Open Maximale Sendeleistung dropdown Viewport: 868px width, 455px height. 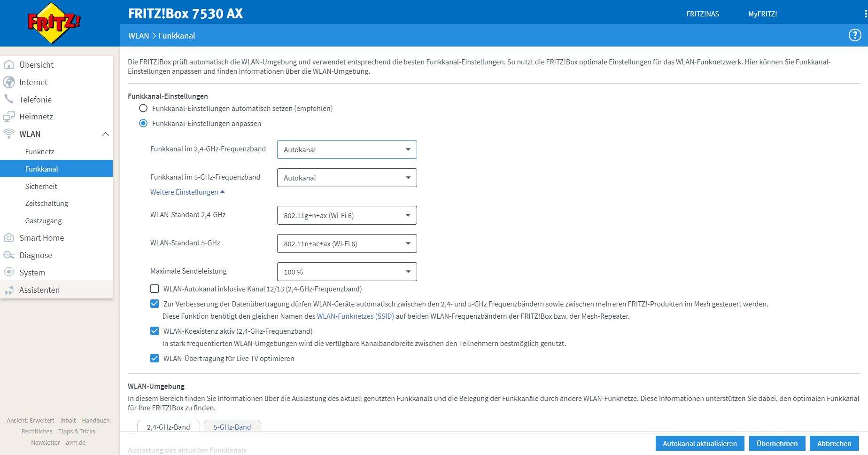[x=347, y=272]
